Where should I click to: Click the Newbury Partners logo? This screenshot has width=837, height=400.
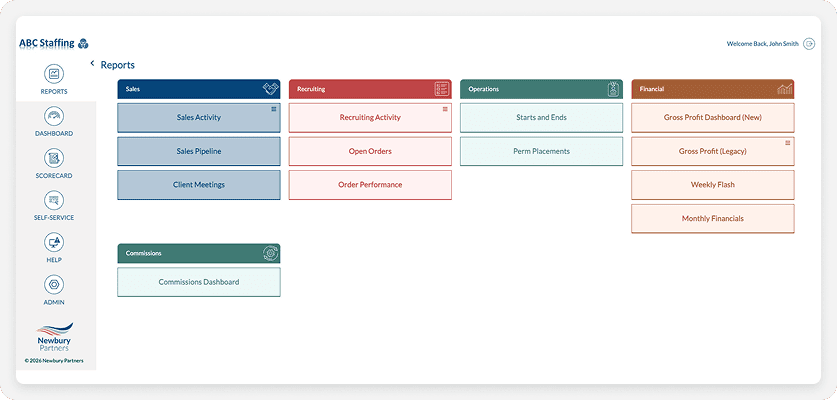coord(54,337)
